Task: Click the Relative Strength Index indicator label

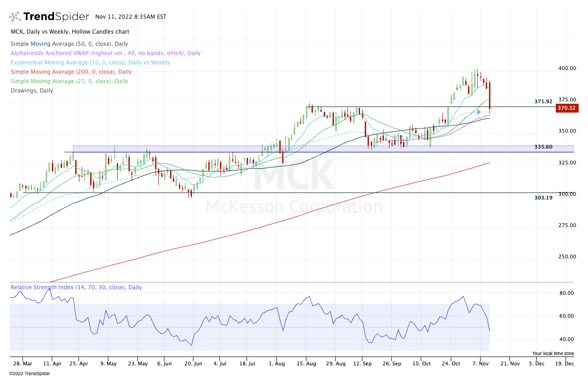Action: [x=76, y=287]
